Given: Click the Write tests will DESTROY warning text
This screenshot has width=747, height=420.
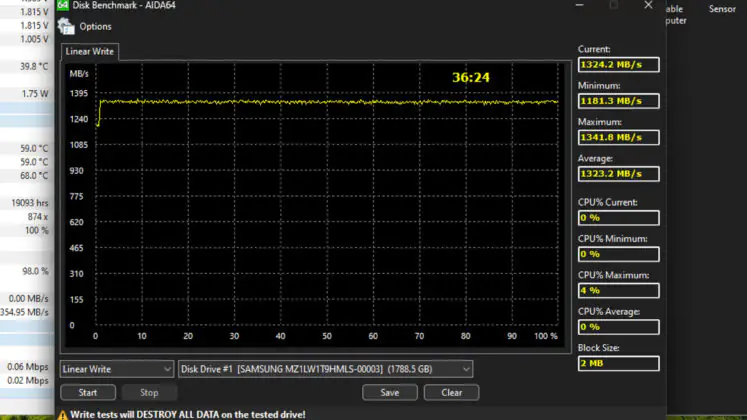Looking at the screenshot, I should (x=188, y=415).
